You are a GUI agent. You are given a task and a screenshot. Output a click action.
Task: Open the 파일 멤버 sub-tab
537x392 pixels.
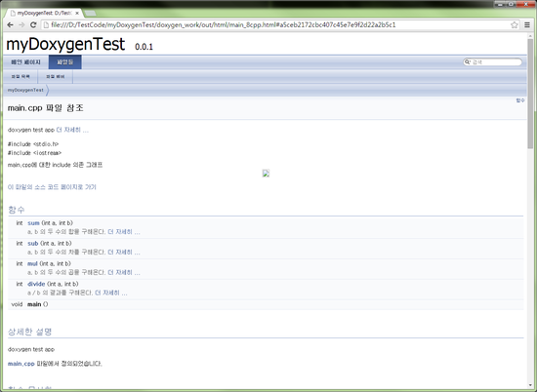point(55,77)
